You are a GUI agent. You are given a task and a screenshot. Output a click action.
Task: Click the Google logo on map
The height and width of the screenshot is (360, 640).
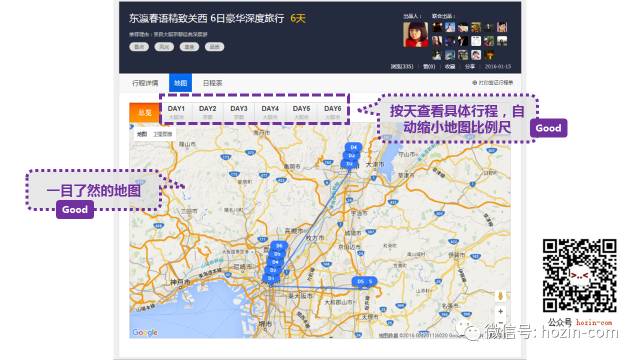click(145, 332)
